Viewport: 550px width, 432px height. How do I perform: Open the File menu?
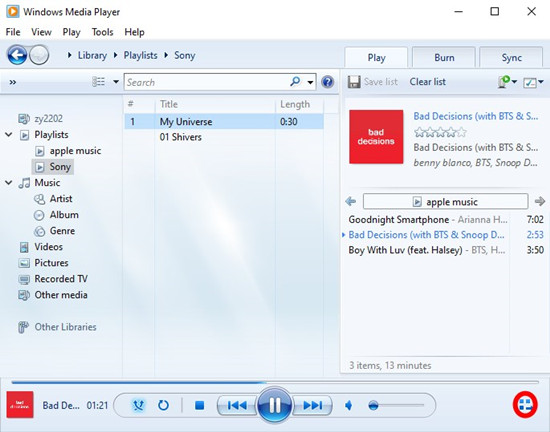coord(13,32)
